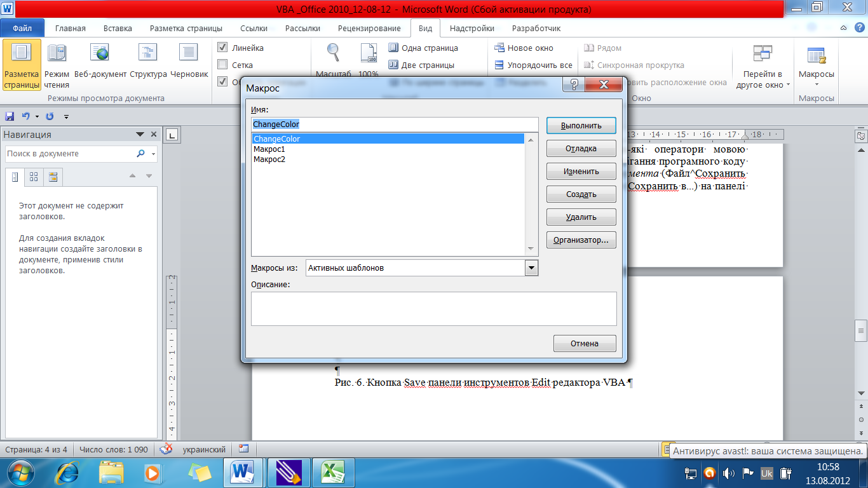This screenshot has width=868, height=488.
Task: Open navigation pane options dropdown arrow
Action: pos(140,135)
